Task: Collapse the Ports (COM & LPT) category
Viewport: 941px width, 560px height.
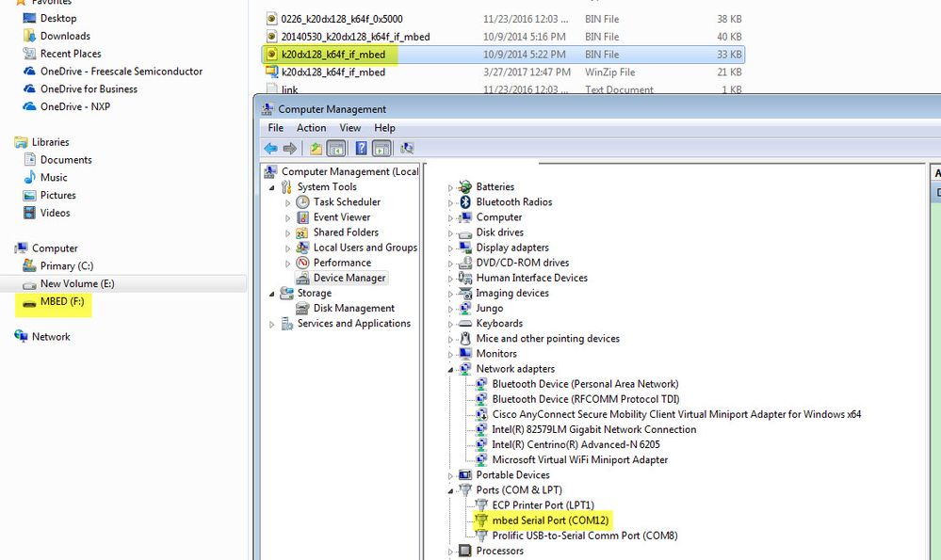Action: tap(450, 490)
